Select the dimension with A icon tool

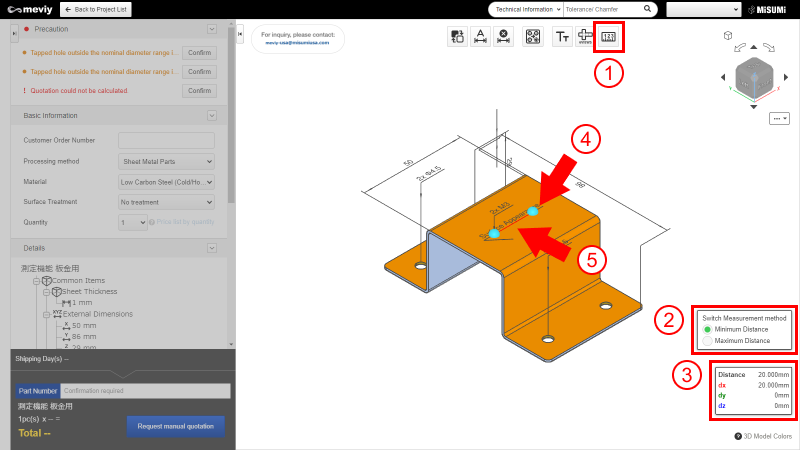click(x=480, y=37)
